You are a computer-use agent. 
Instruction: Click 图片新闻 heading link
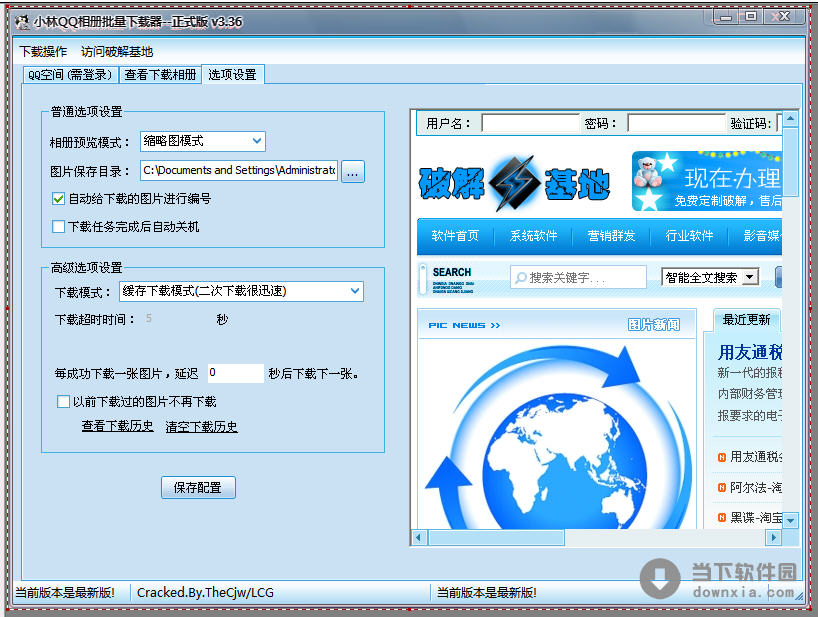click(x=653, y=325)
